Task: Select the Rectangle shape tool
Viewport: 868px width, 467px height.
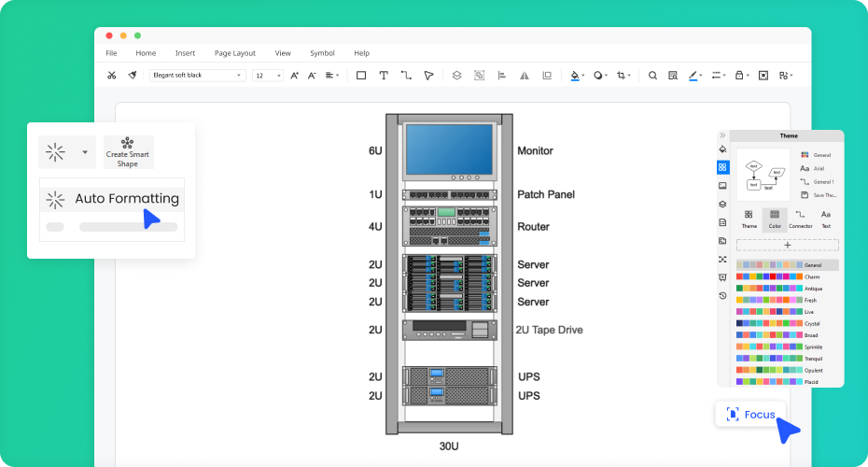Action: [361, 76]
